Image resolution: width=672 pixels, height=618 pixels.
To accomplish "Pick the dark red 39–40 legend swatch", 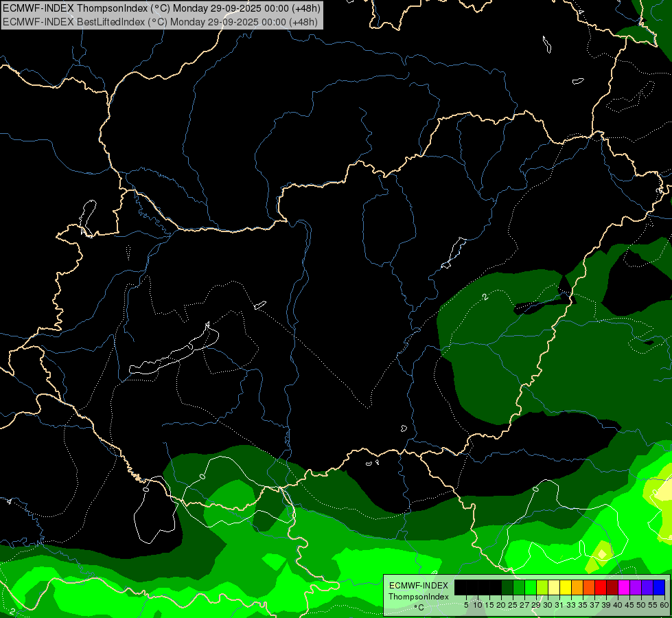I will pyautogui.click(x=612, y=587).
